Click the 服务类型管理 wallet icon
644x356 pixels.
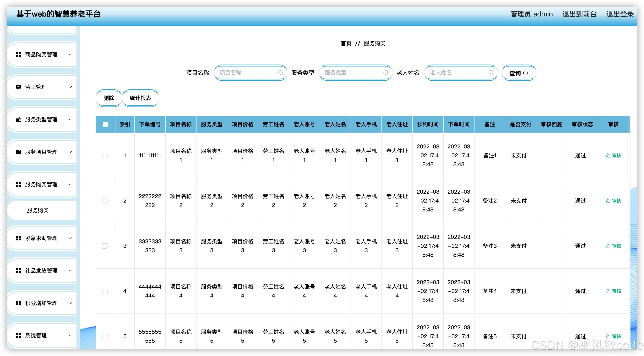click(18, 119)
